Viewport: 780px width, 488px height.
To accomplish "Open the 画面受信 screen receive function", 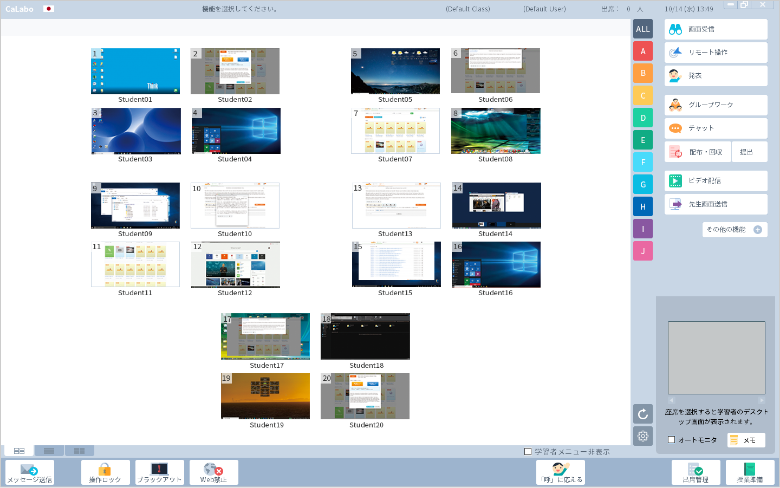I will click(x=716, y=29).
